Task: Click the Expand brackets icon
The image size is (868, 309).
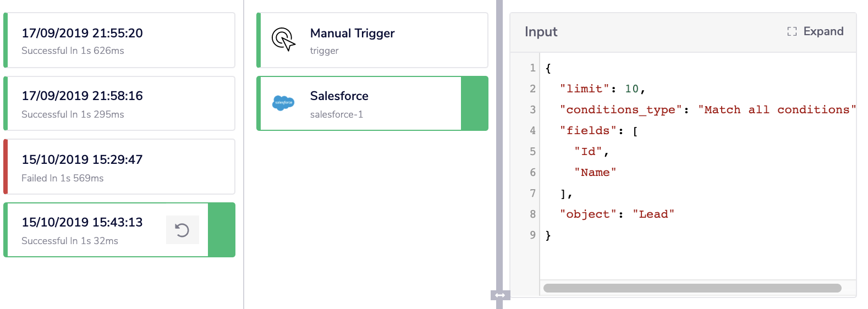Action: pyautogui.click(x=792, y=31)
